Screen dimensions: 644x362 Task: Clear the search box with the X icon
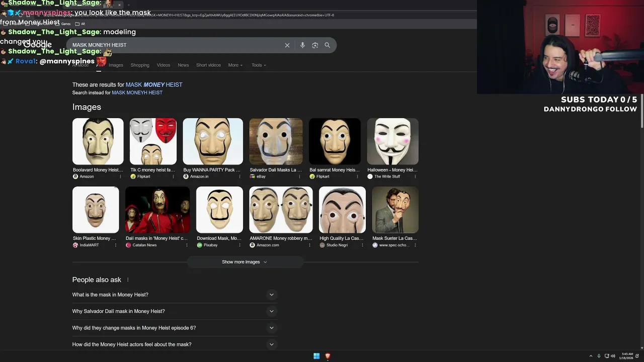pos(287,45)
